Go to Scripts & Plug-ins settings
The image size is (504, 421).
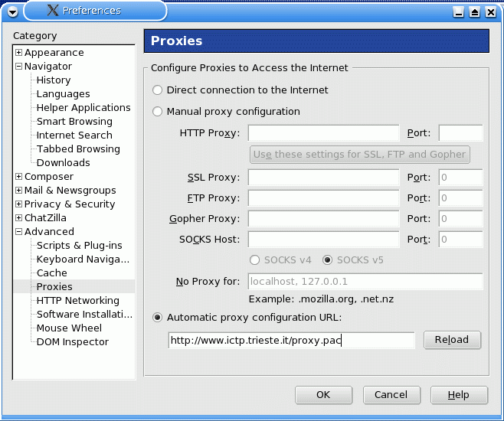79,246
